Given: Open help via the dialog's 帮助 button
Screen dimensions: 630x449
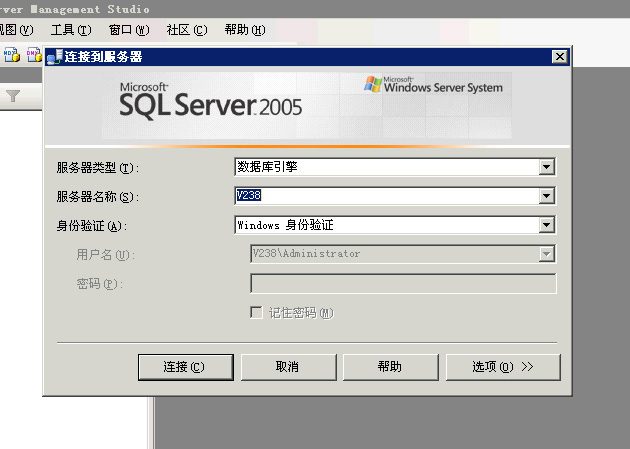Looking at the screenshot, I should click(x=391, y=367).
